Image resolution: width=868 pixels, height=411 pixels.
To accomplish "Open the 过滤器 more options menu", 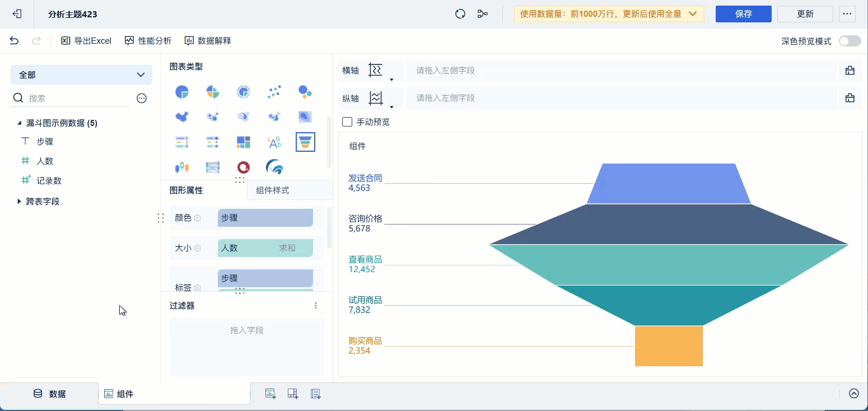I will tap(316, 306).
